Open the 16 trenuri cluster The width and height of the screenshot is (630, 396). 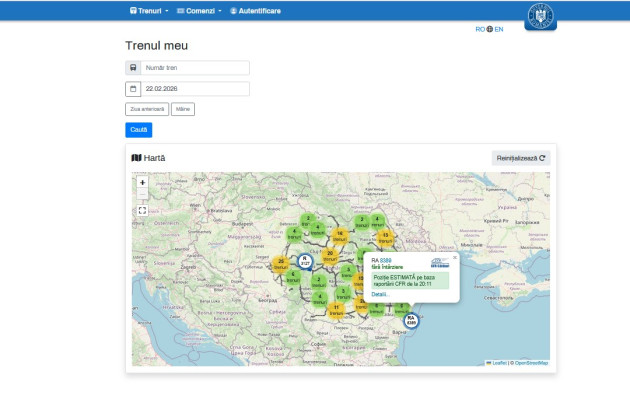(340, 236)
